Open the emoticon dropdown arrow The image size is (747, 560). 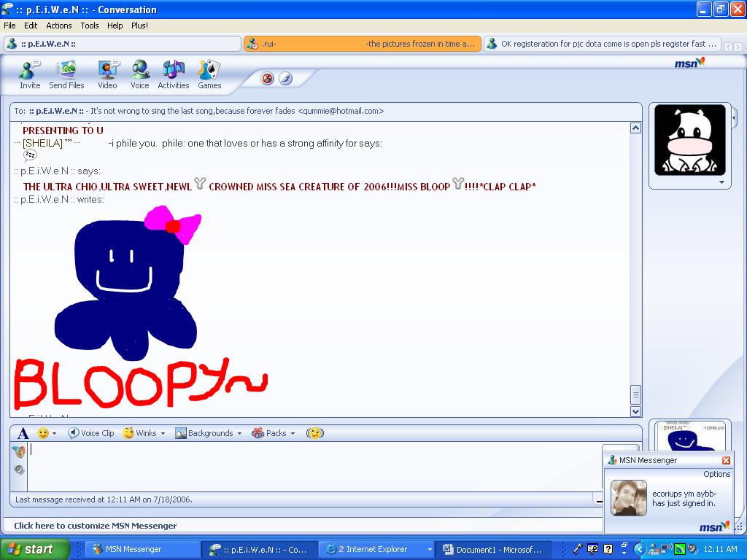tap(54, 433)
